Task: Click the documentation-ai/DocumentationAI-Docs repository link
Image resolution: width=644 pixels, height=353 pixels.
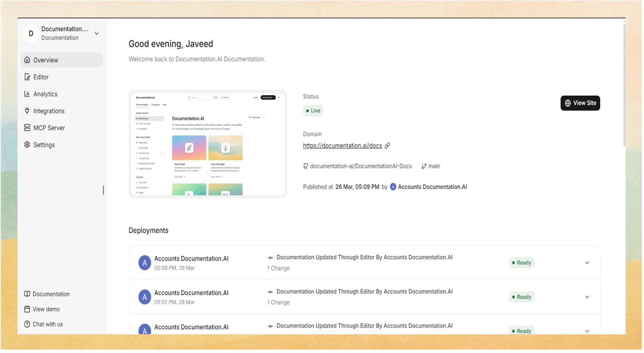Action: tap(361, 167)
